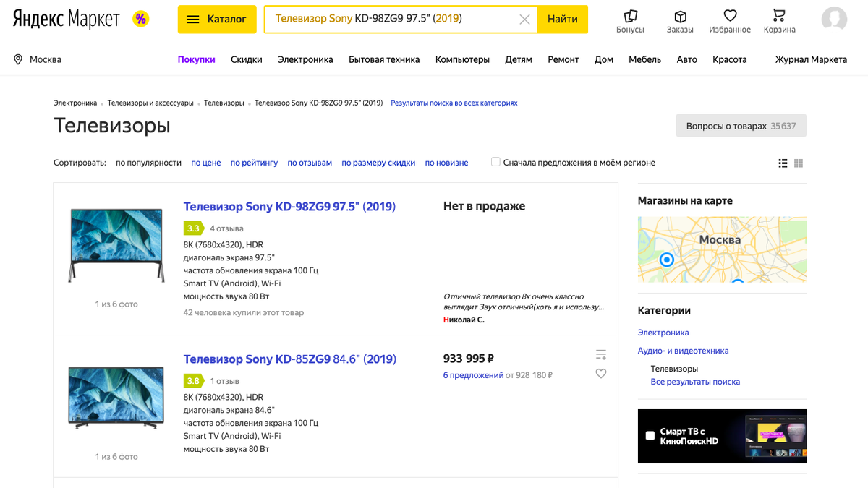Open the Красота category
868x488 pixels.
click(x=730, y=59)
